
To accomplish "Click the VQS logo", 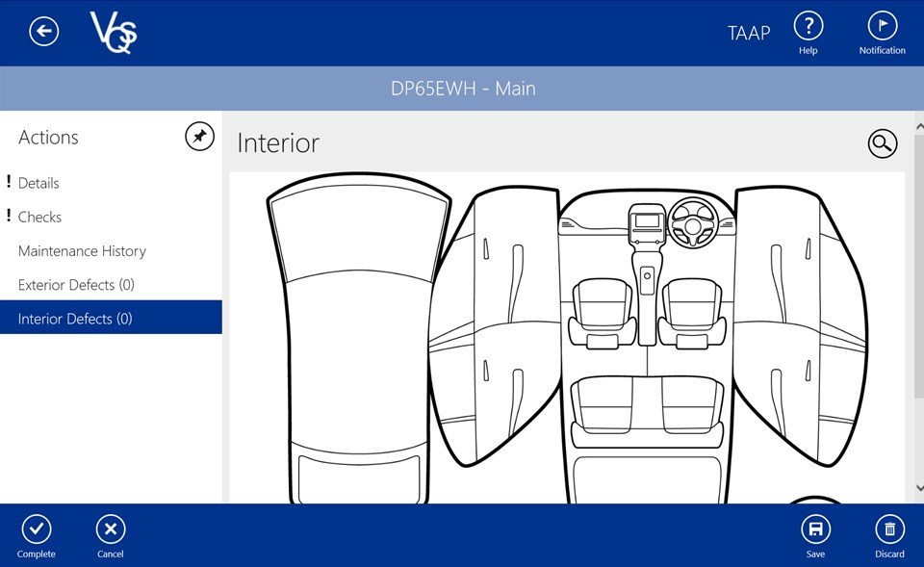I will pyautogui.click(x=114, y=33).
